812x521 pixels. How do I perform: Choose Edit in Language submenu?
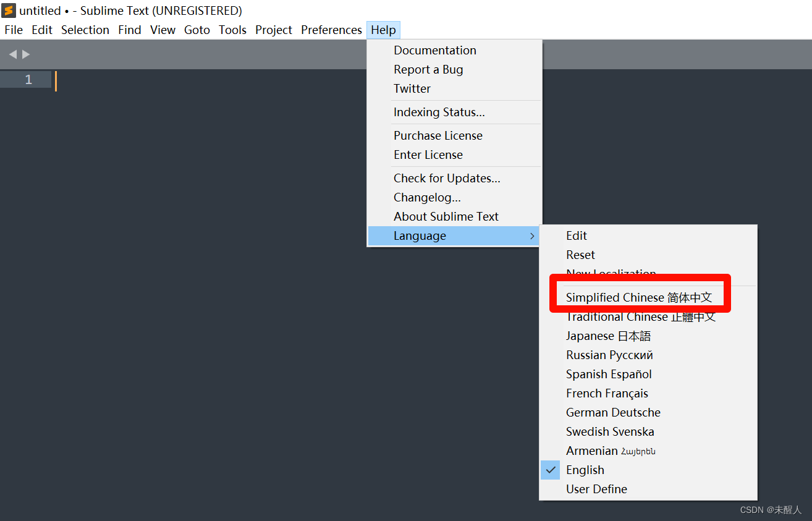(648, 235)
